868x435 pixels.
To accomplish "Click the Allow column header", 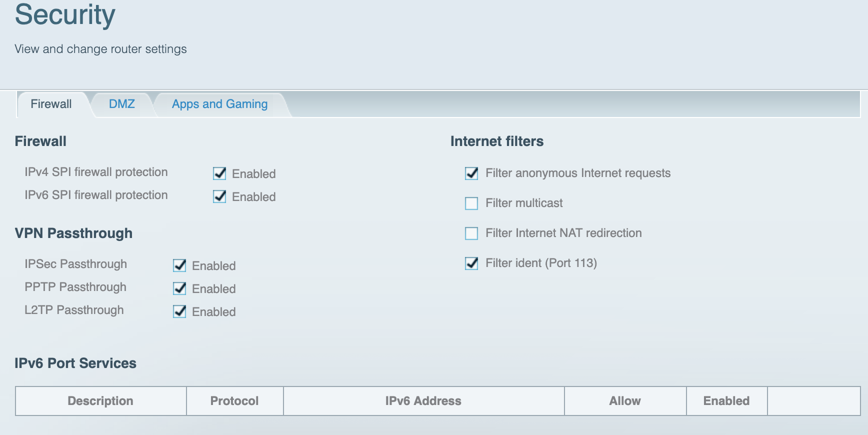I will coord(625,401).
